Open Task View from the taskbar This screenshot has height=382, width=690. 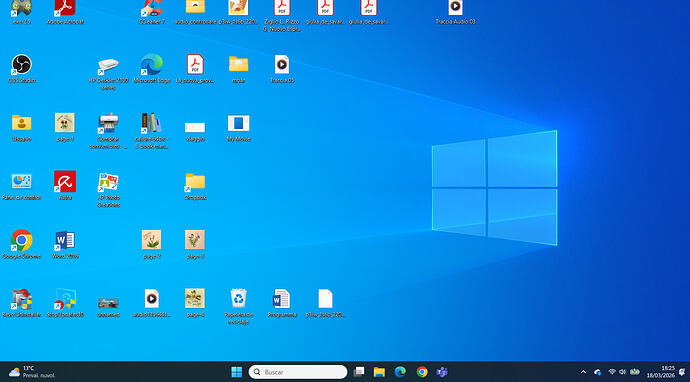tap(359, 372)
